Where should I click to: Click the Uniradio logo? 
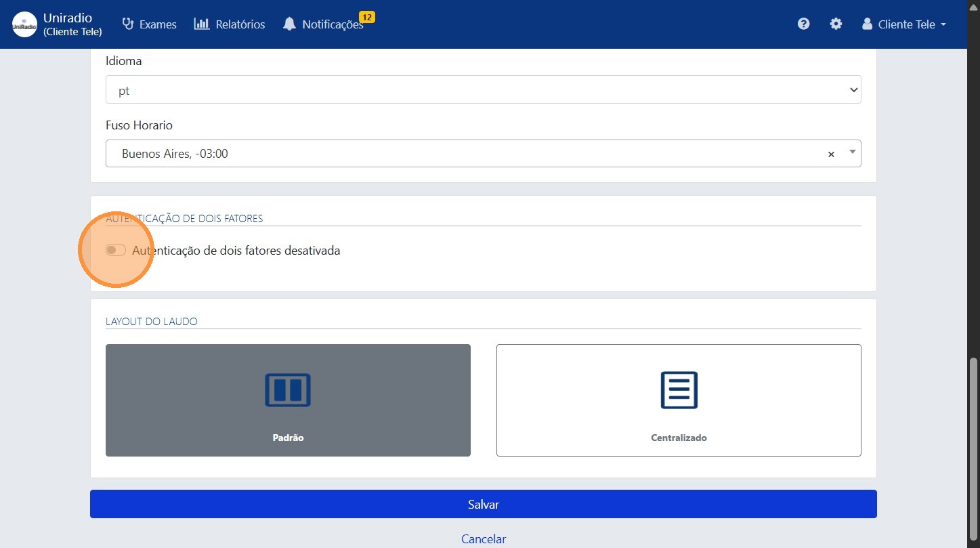click(24, 24)
